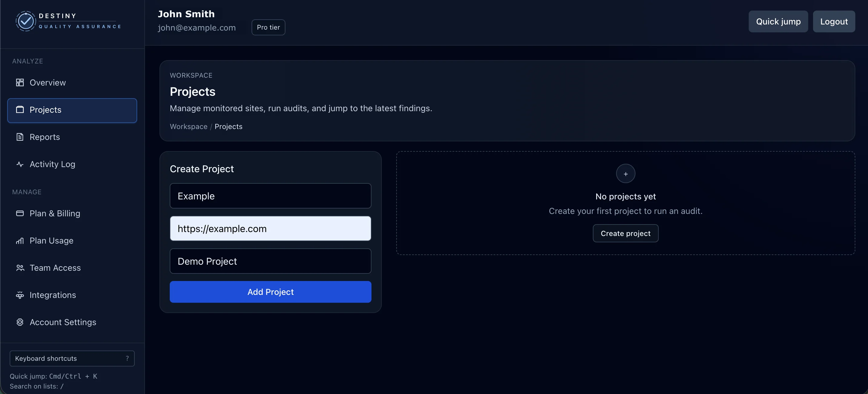Click the Pro tier badge
Viewport: 868px width, 394px height.
(x=268, y=27)
